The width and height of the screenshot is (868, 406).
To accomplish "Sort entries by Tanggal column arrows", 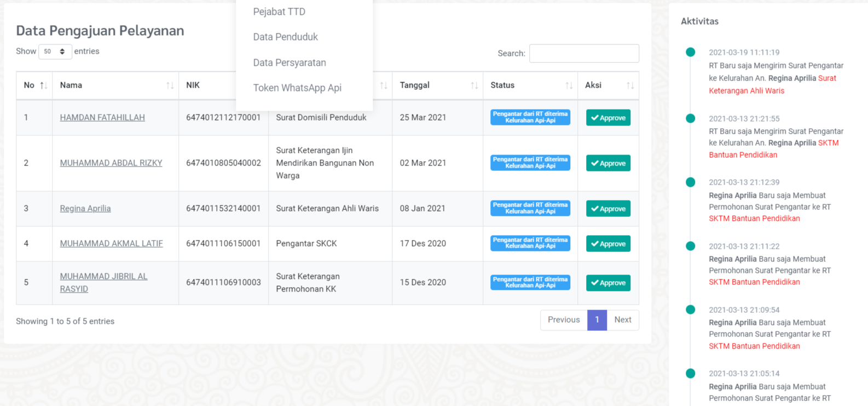I will [474, 85].
